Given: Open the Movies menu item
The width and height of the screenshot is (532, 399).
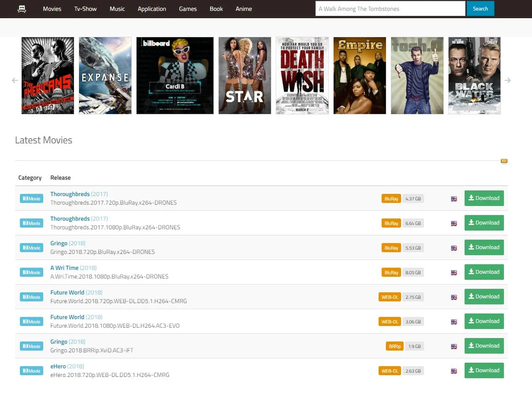Looking at the screenshot, I should point(52,8).
